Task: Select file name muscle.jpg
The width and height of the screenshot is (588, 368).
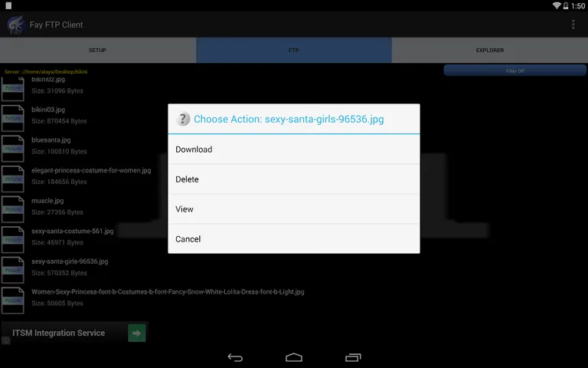Action: (x=47, y=201)
